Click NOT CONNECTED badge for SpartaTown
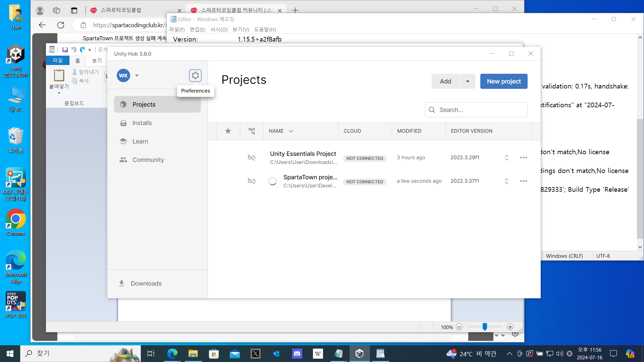Viewport: 644px width, 362px height. point(365,182)
